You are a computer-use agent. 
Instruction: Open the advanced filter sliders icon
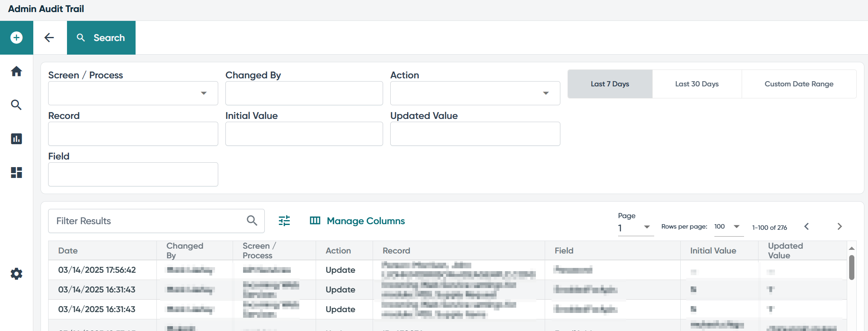pyautogui.click(x=284, y=221)
